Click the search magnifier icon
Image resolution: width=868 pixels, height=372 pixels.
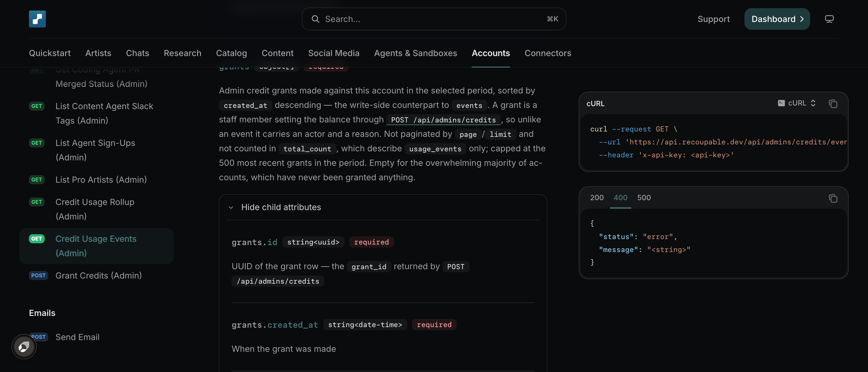click(315, 19)
